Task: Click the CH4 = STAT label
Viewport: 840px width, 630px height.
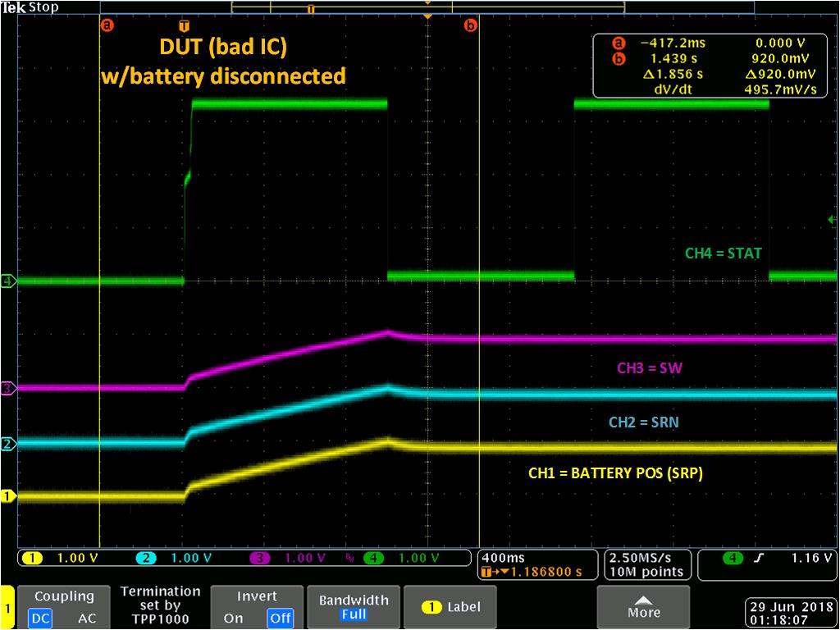Action: (724, 253)
